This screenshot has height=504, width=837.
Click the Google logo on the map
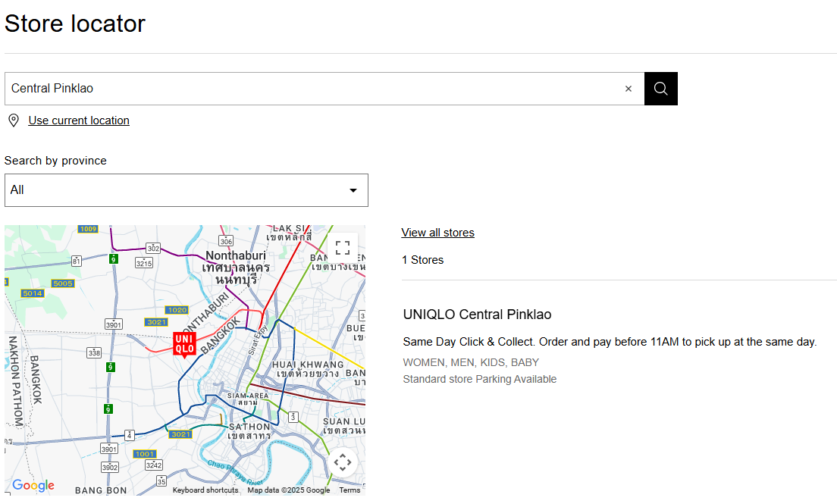[x=33, y=485]
